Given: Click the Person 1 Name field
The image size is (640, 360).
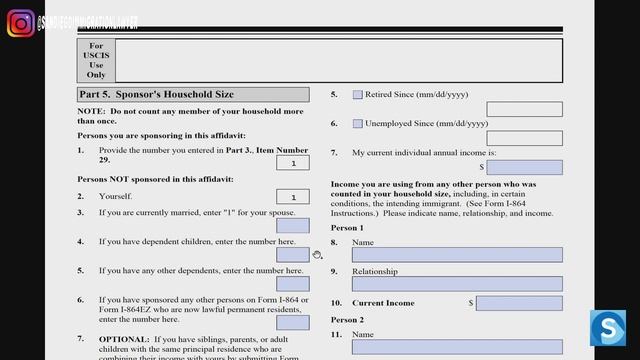Looking at the screenshot, I should tap(457, 255).
